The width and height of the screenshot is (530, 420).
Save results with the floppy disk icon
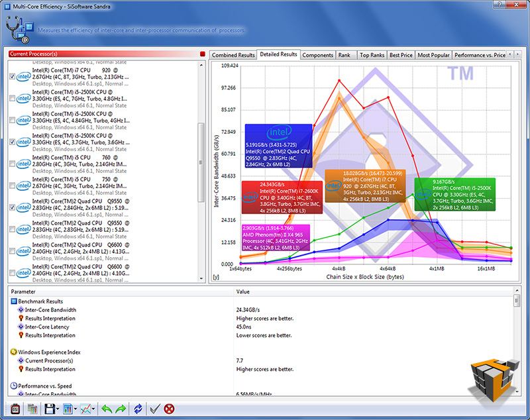(50, 409)
